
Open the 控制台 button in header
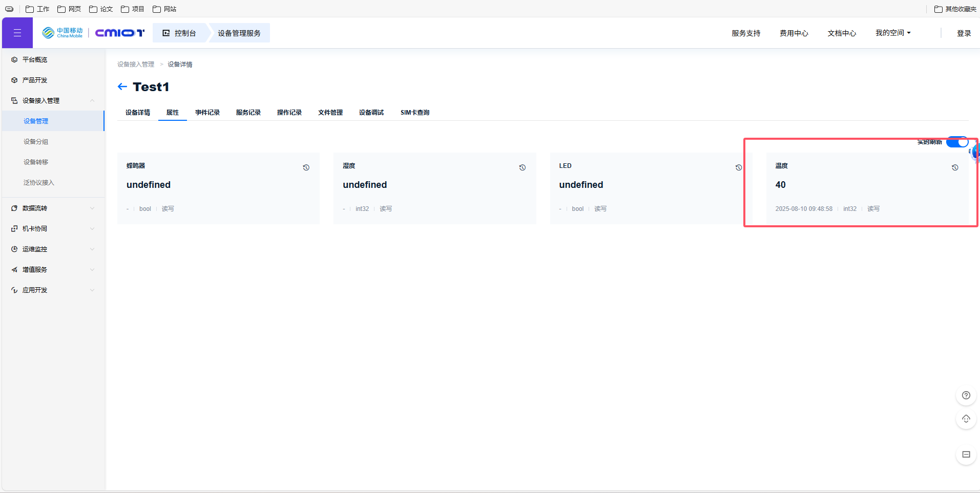[180, 33]
